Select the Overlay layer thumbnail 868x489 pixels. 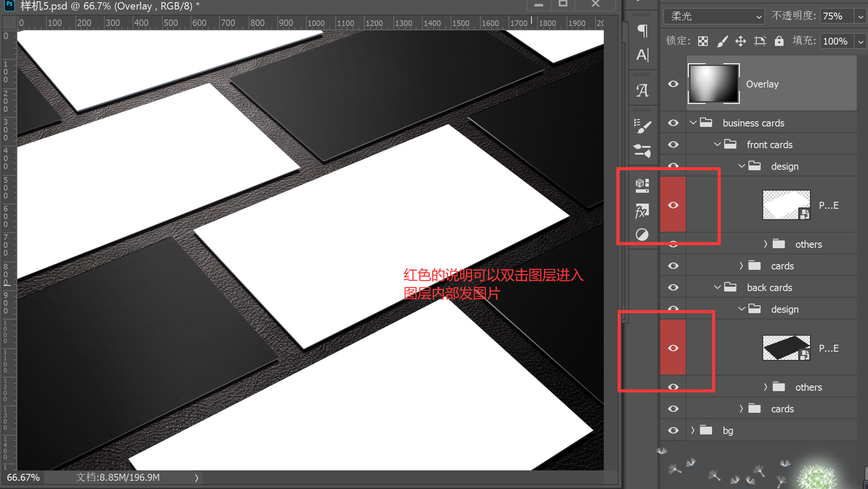(x=713, y=84)
